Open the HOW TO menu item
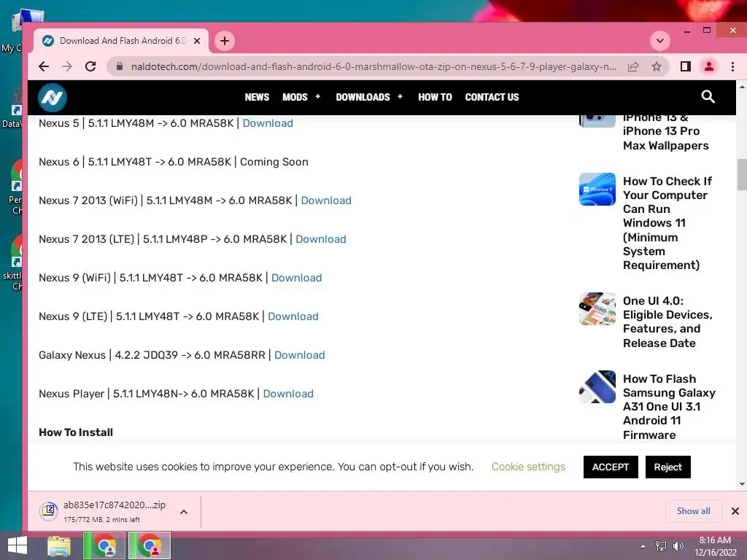The height and width of the screenshot is (560, 747). pos(435,97)
